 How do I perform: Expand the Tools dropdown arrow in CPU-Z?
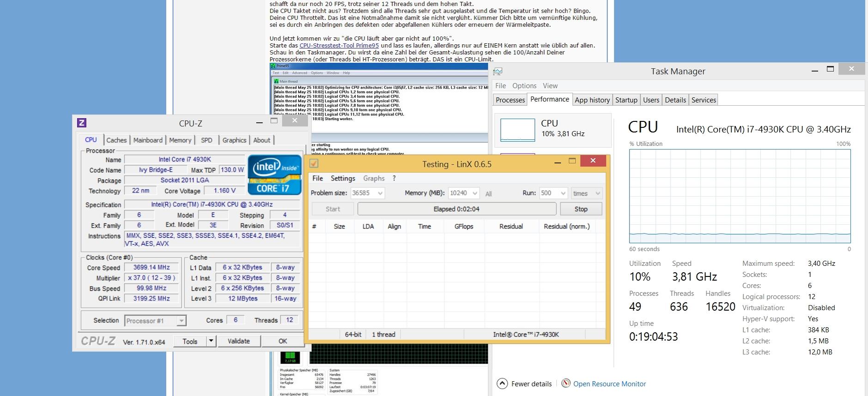pyautogui.click(x=211, y=341)
